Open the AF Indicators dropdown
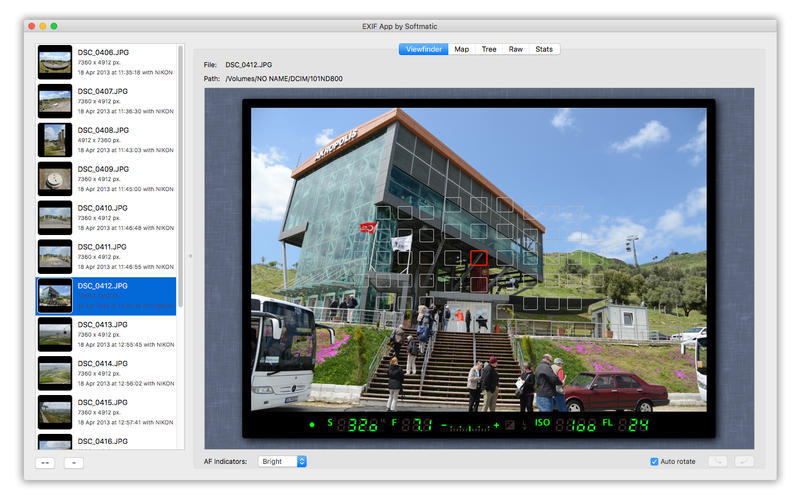The image size is (800, 500). pyautogui.click(x=282, y=461)
